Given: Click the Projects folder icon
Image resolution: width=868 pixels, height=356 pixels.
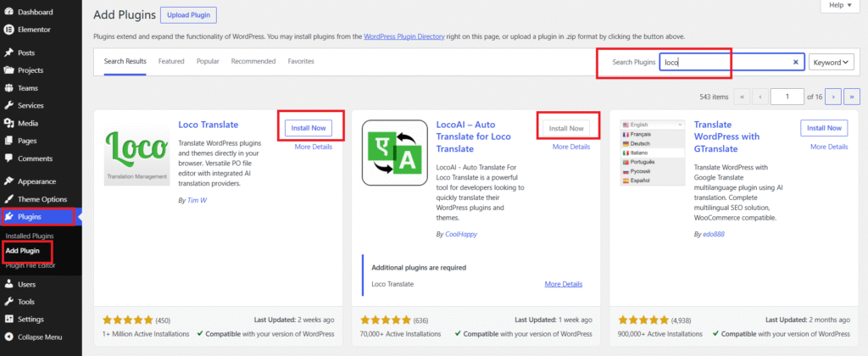Looking at the screenshot, I should [x=8, y=70].
